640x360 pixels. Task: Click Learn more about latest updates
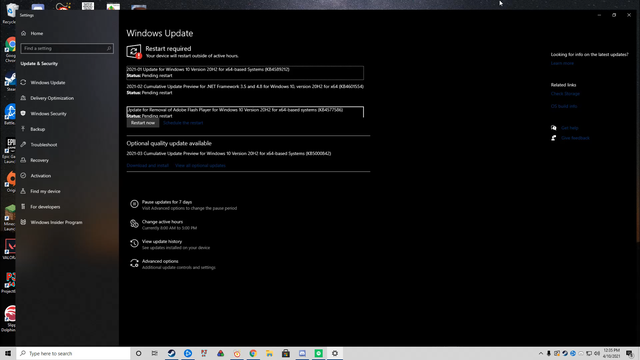(x=562, y=63)
